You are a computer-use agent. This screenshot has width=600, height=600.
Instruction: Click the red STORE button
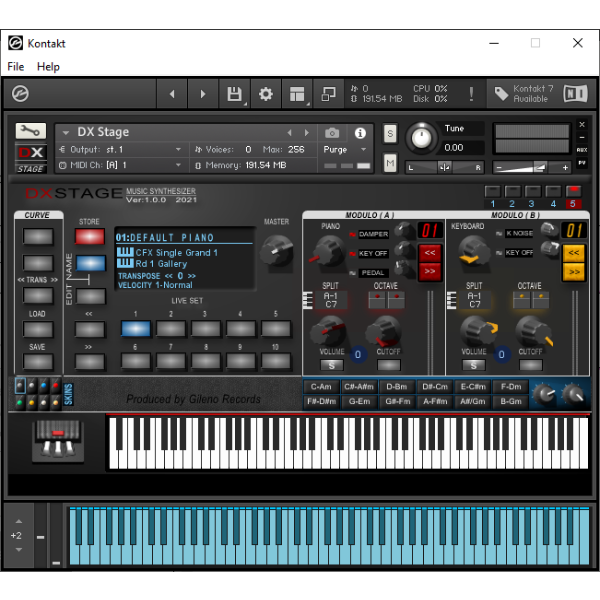[x=90, y=236]
